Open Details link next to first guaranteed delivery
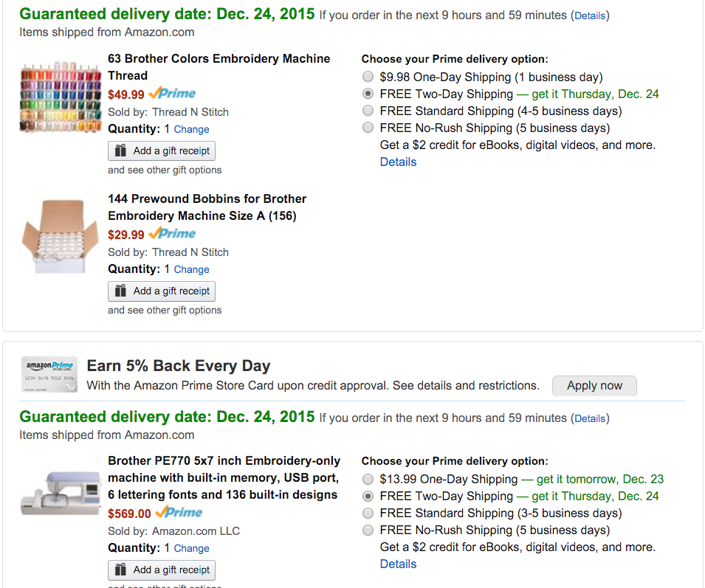 (x=590, y=15)
